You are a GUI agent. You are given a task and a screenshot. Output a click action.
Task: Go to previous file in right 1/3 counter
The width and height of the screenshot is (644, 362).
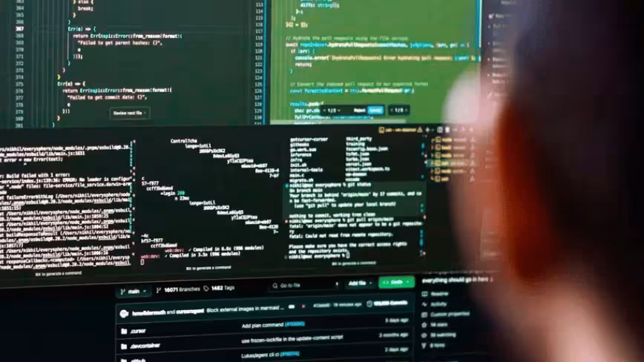pos(392,110)
